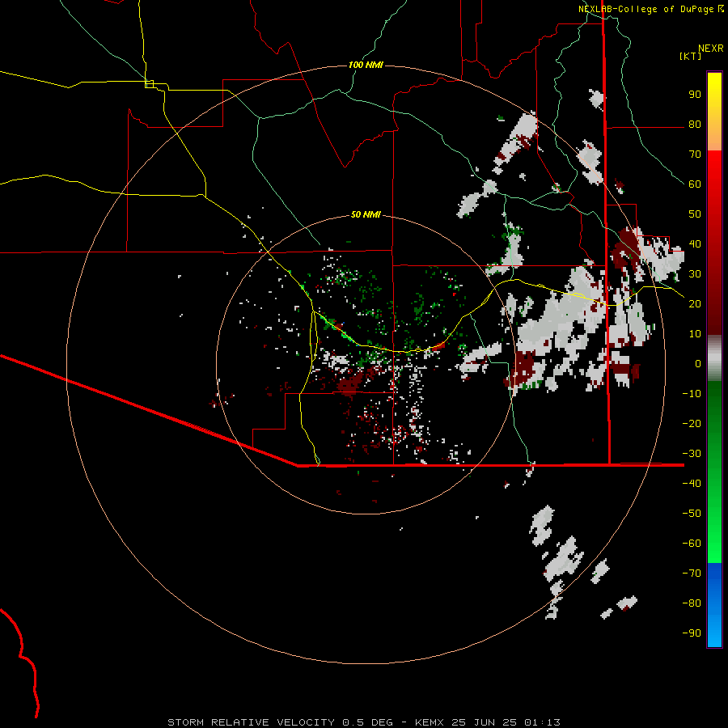Screen dimensions: 728x728
Task: Click the [KT] units label
Action: tap(691, 56)
